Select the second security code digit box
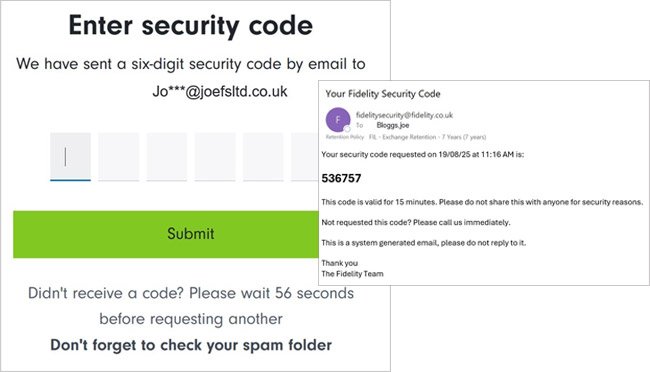The width and height of the screenshot is (650, 372). pyautogui.click(x=119, y=157)
